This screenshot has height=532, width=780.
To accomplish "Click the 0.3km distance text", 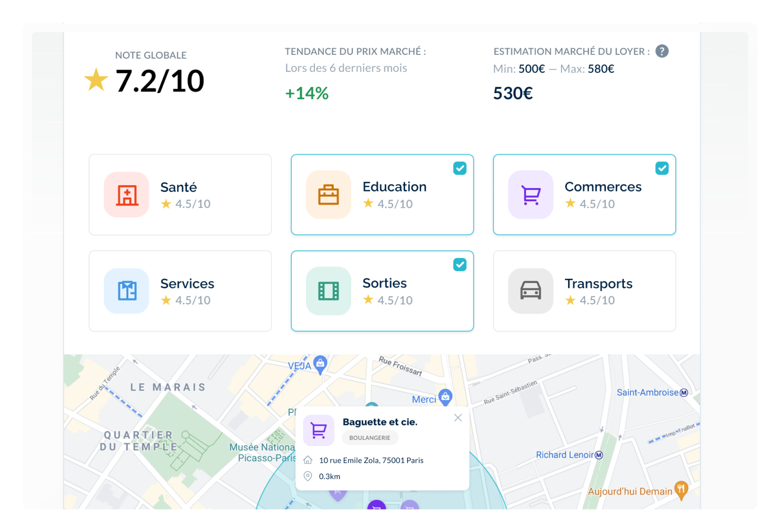I will (330, 477).
